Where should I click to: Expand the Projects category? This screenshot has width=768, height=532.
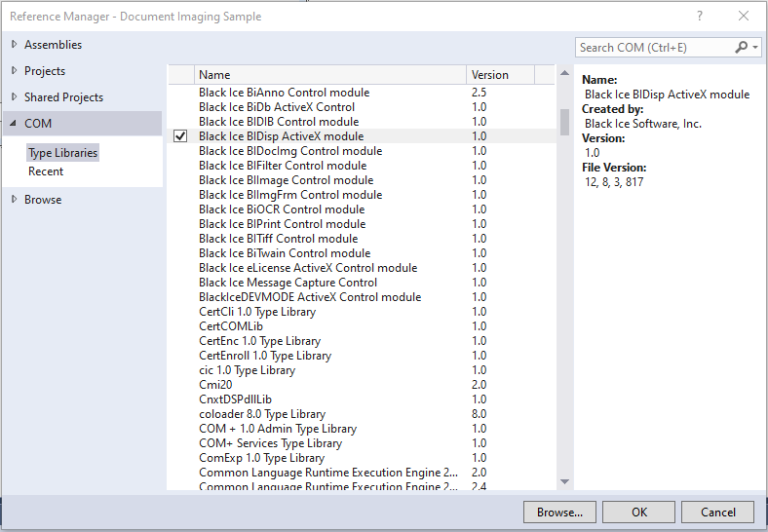[14, 71]
